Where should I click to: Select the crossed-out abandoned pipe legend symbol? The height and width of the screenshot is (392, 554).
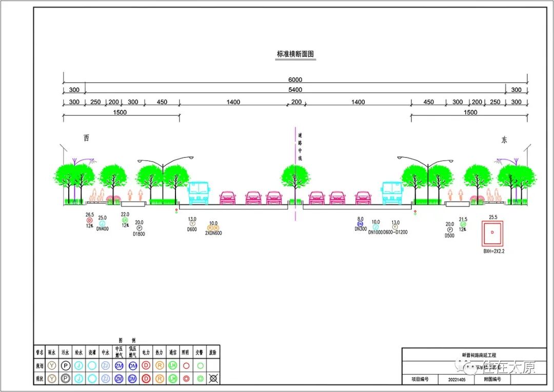pos(213,378)
